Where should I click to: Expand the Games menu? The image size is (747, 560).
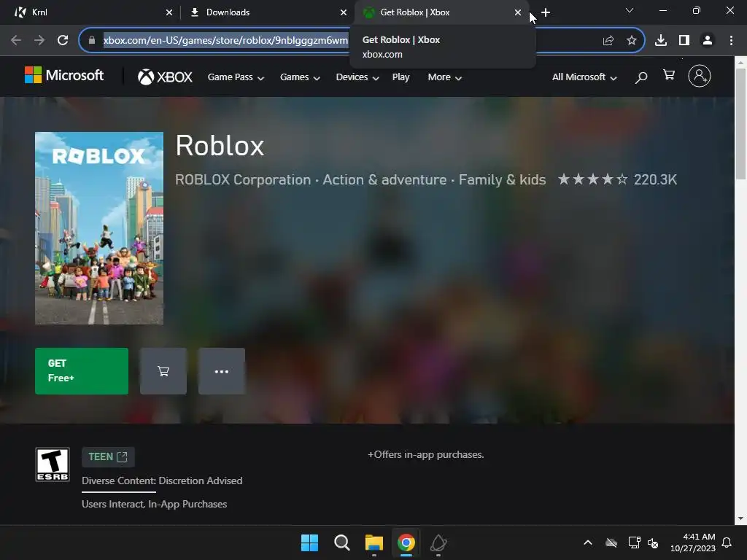300,77
